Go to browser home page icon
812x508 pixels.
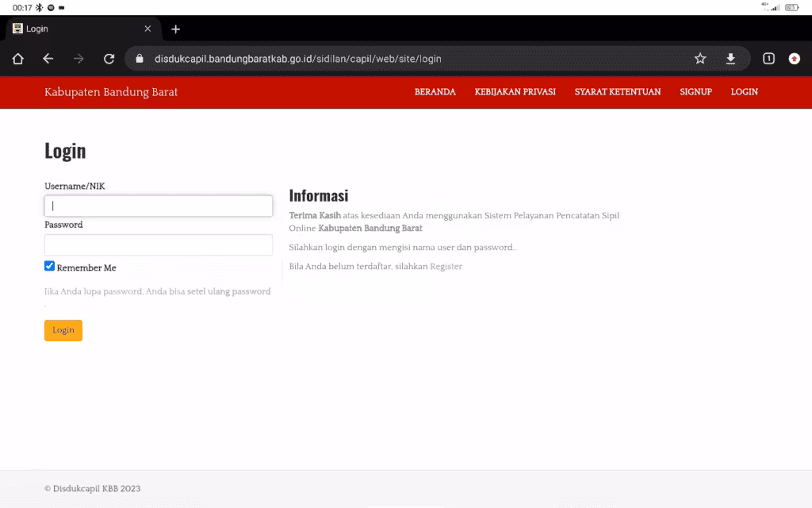[x=17, y=59]
